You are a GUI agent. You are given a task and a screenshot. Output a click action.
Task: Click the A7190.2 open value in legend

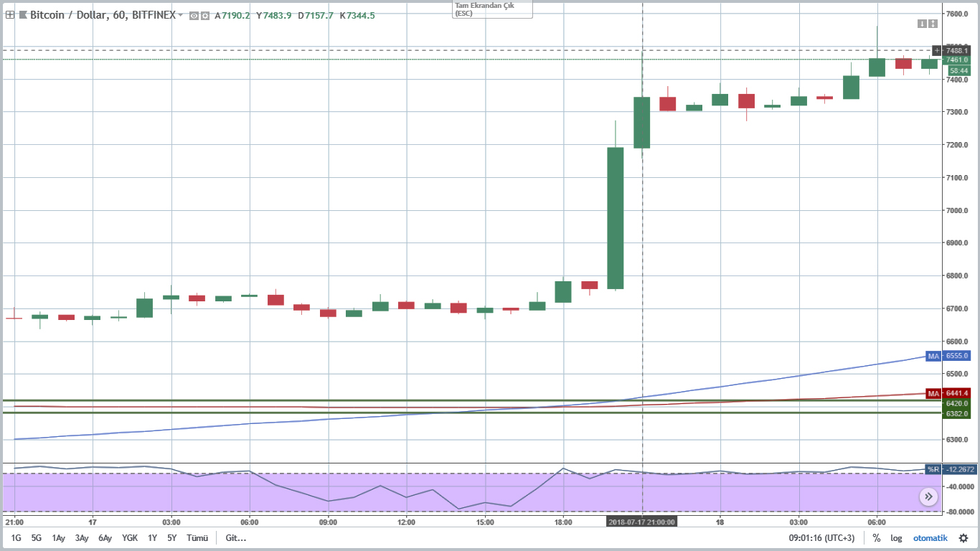[x=232, y=15]
